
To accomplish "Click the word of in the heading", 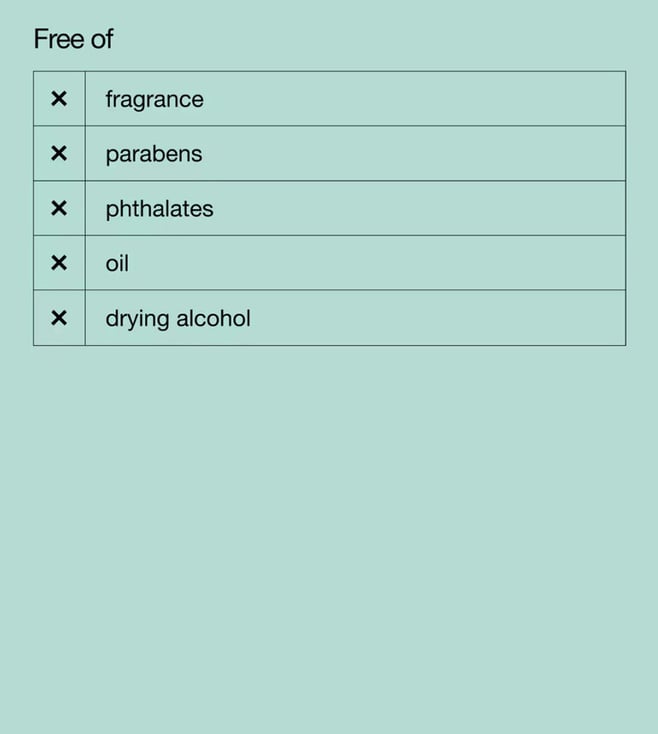I will coord(102,39).
